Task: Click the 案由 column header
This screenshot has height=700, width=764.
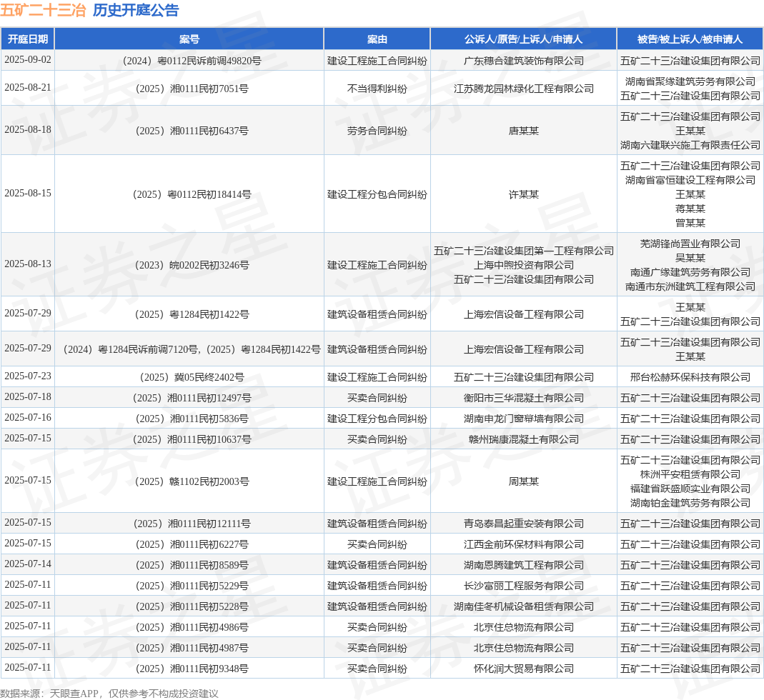Action: pyautogui.click(x=377, y=39)
